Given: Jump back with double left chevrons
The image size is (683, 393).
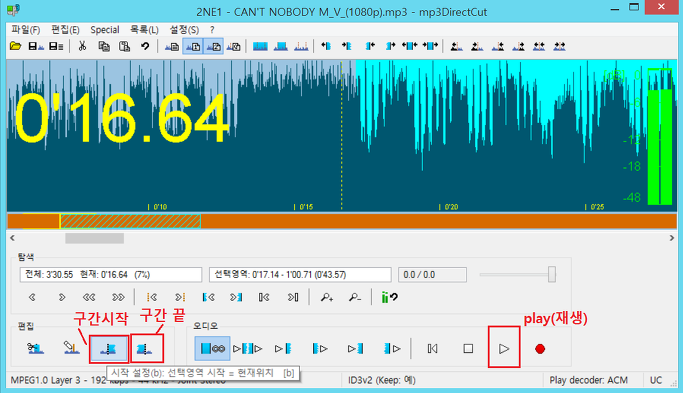Looking at the screenshot, I should tap(89, 297).
